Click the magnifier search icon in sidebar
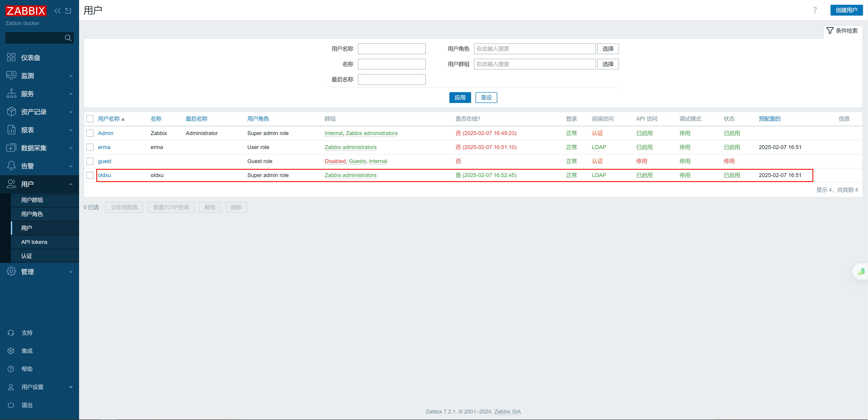 coord(68,38)
